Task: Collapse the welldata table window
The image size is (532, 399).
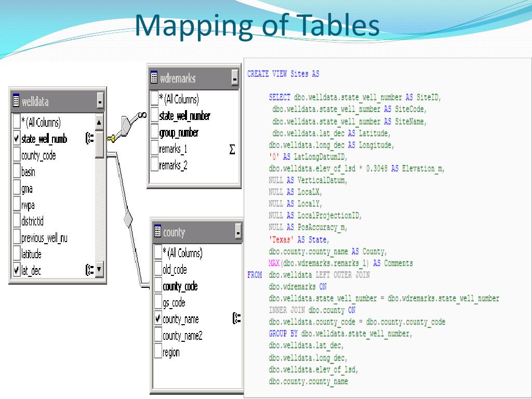Action: 100,101
